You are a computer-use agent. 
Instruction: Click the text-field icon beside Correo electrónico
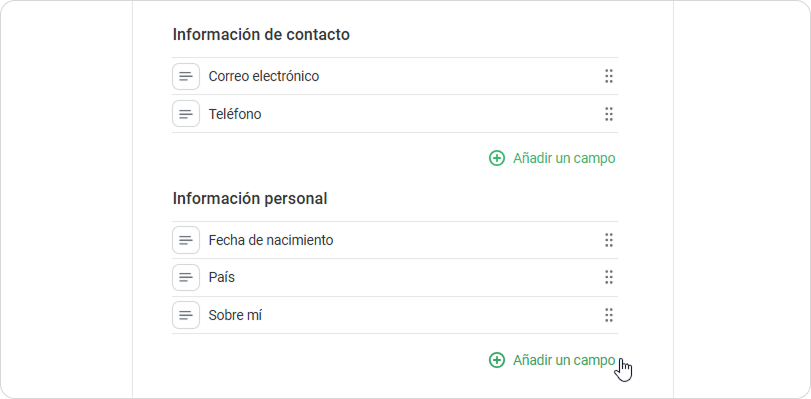point(186,77)
